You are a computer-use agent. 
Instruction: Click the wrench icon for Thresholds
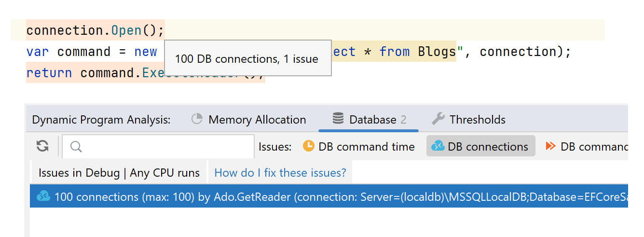tap(438, 119)
